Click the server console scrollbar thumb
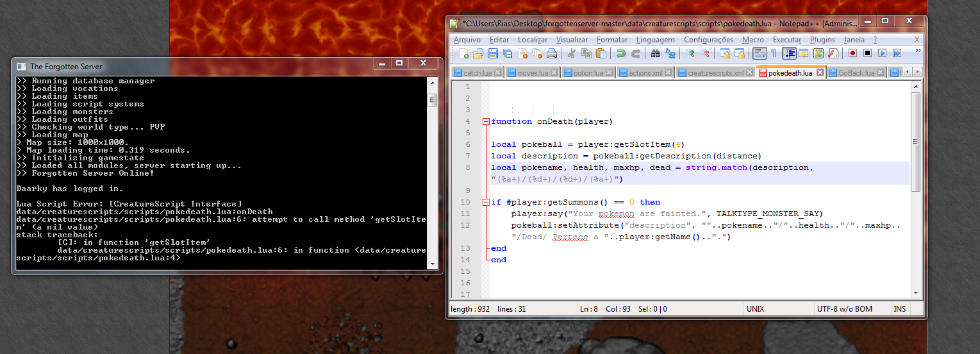Screen dimensions: 980x354 433,99
